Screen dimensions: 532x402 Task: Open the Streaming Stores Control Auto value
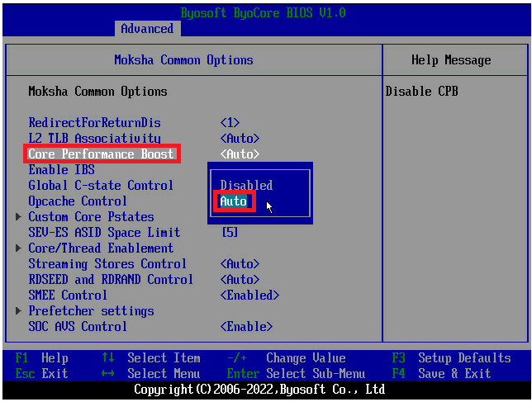[x=240, y=263]
